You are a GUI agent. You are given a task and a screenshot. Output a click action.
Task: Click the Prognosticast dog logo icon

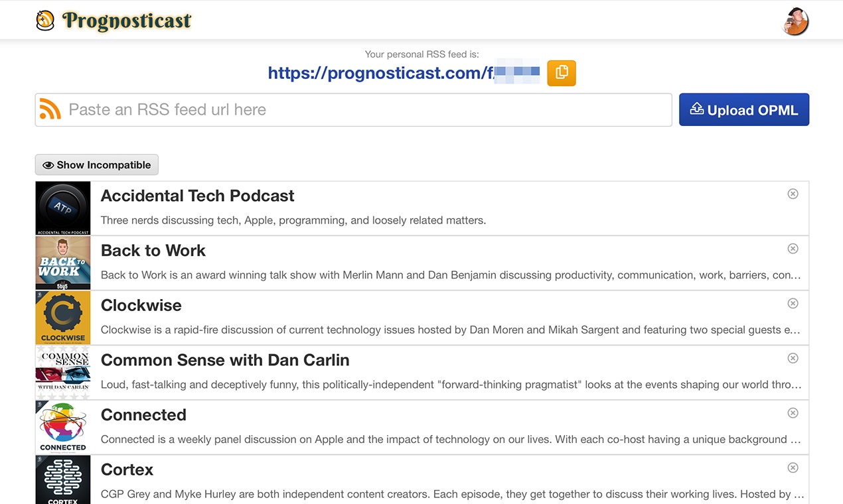click(45, 21)
